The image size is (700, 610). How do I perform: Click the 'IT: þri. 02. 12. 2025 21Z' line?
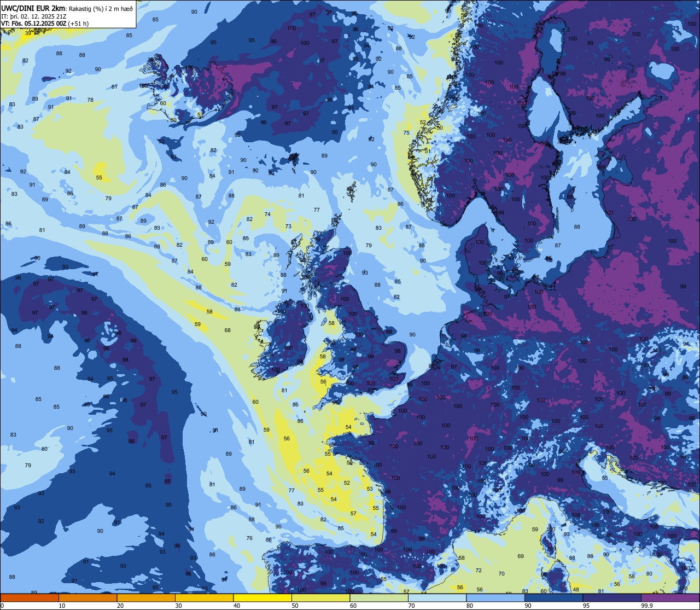[34, 16]
